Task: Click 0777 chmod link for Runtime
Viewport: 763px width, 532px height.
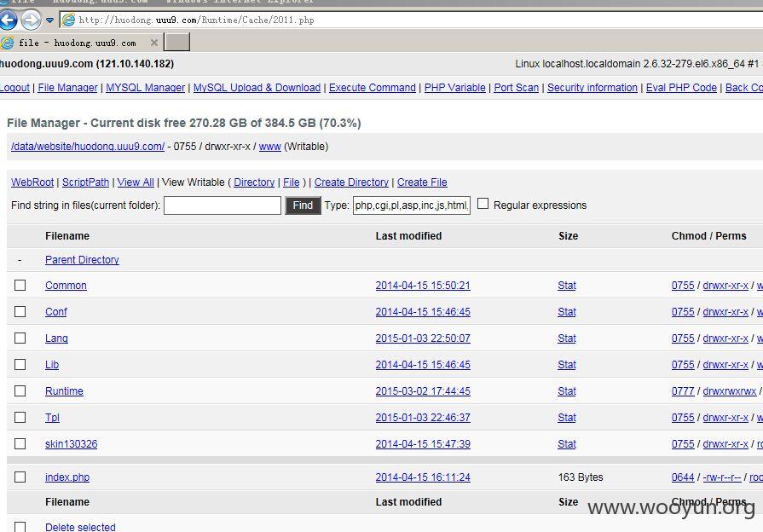Action: (683, 391)
